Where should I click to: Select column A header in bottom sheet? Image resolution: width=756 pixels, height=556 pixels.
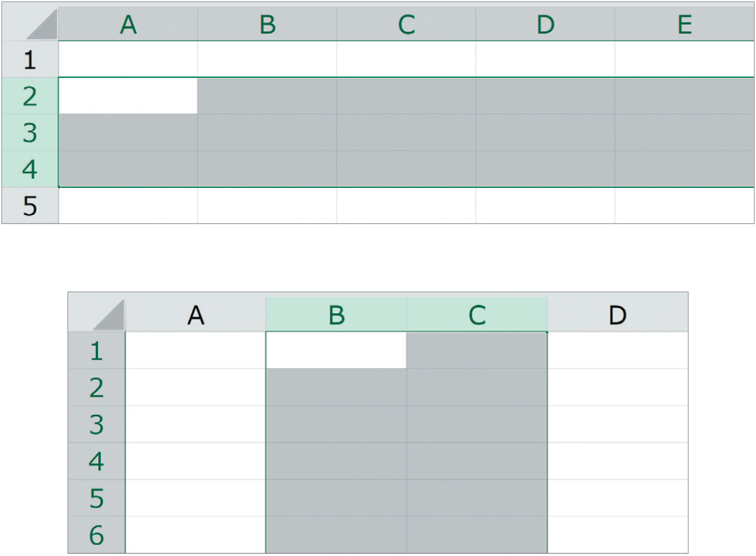coord(195,315)
